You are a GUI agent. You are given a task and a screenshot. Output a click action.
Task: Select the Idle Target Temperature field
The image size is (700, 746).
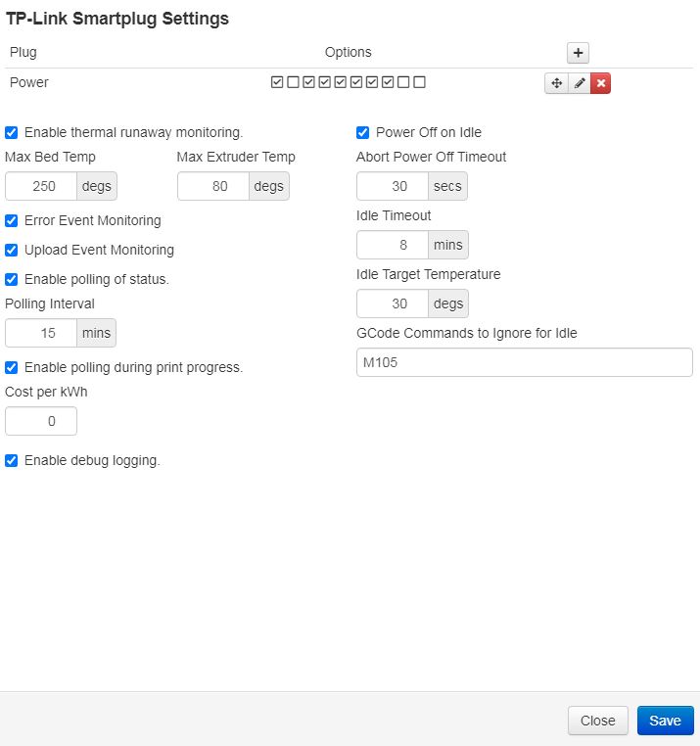393,303
